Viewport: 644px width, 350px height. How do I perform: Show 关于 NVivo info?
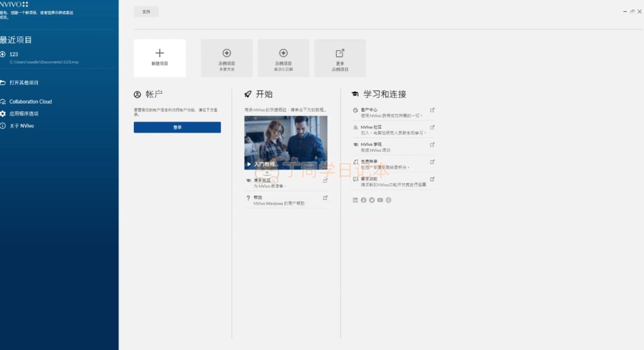(21, 126)
